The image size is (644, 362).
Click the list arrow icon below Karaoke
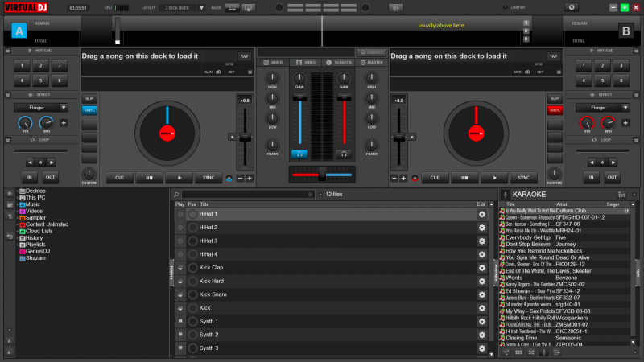[556, 352]
